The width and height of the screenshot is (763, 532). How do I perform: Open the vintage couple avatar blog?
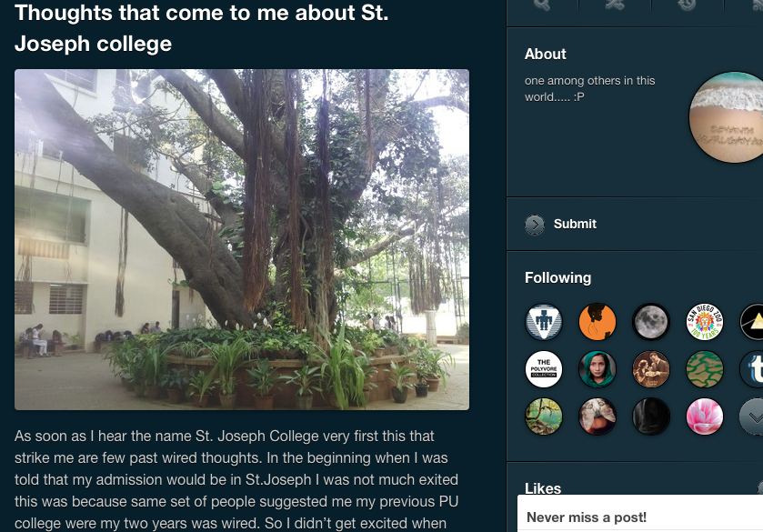click(x=650, y=369)
